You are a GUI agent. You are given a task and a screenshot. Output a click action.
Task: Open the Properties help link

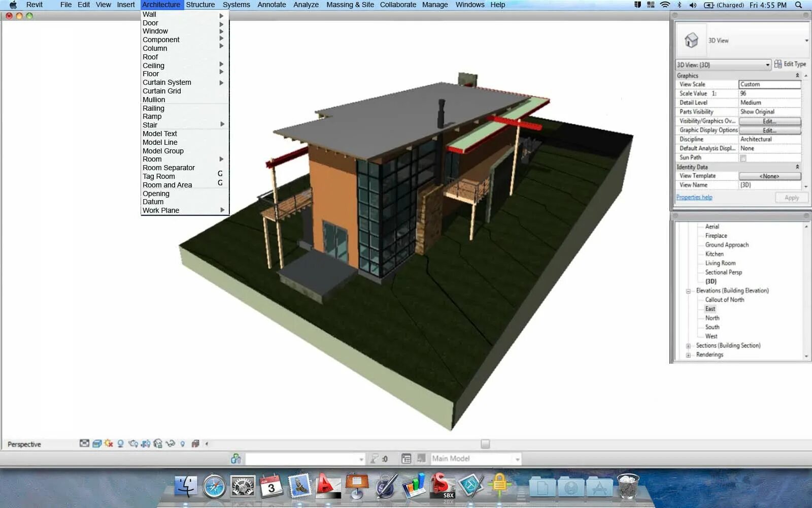point(694,197)
